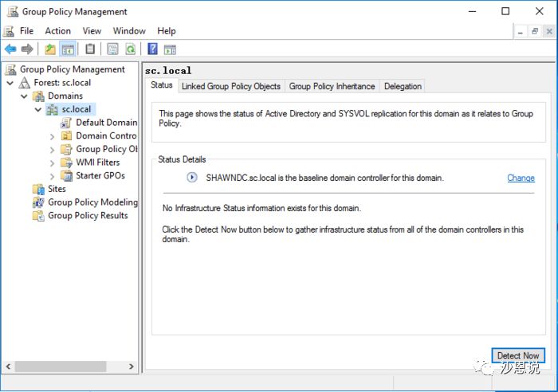The height and width of the screenshot is (392, 558).
Task: Click the Detect Now button
Action: (518, 355)
